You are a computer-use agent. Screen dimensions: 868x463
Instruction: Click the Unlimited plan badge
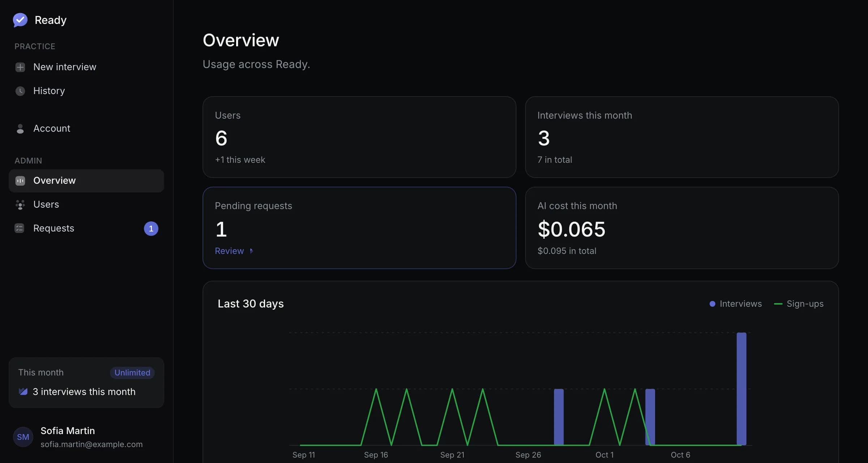pyautogui.click(x=132, y=373)
